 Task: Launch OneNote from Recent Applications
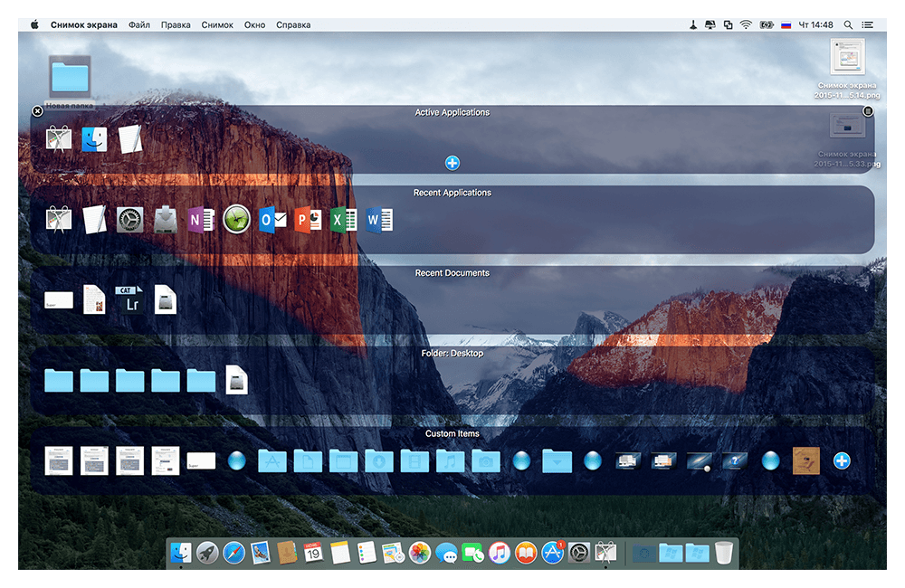coord(202,220)
